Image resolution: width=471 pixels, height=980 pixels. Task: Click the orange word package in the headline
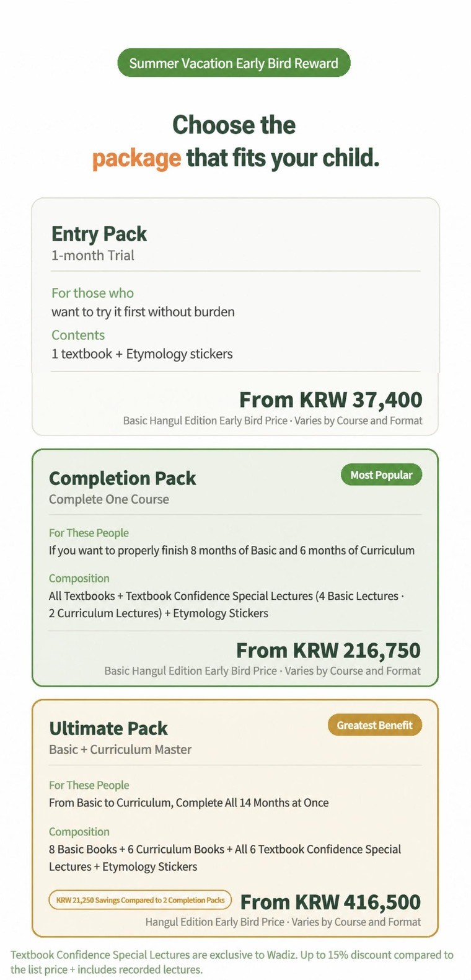pos(136,159)
